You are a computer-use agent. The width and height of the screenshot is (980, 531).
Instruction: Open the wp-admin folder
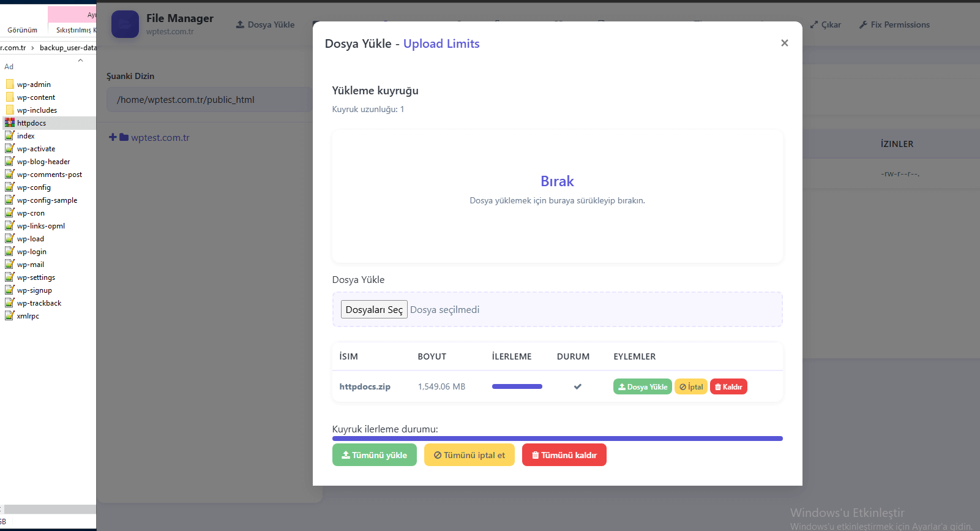tap(34, 85)
